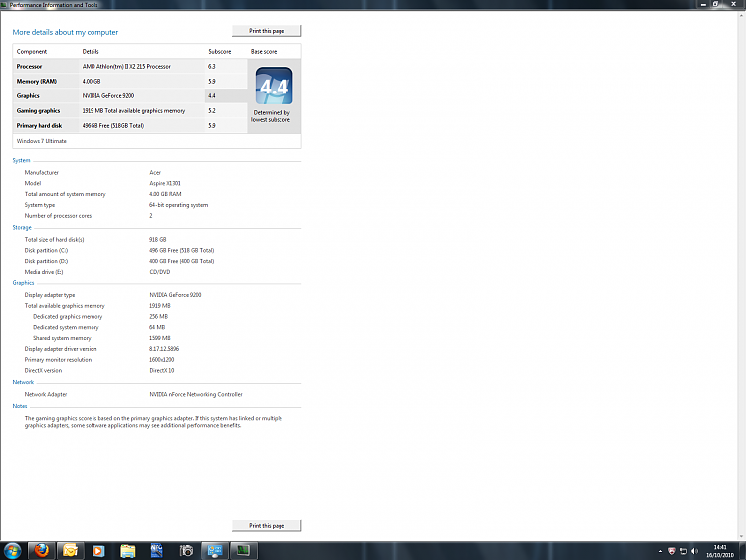Click the Base score column header
The image size is (746, 560).
point(264,52)
